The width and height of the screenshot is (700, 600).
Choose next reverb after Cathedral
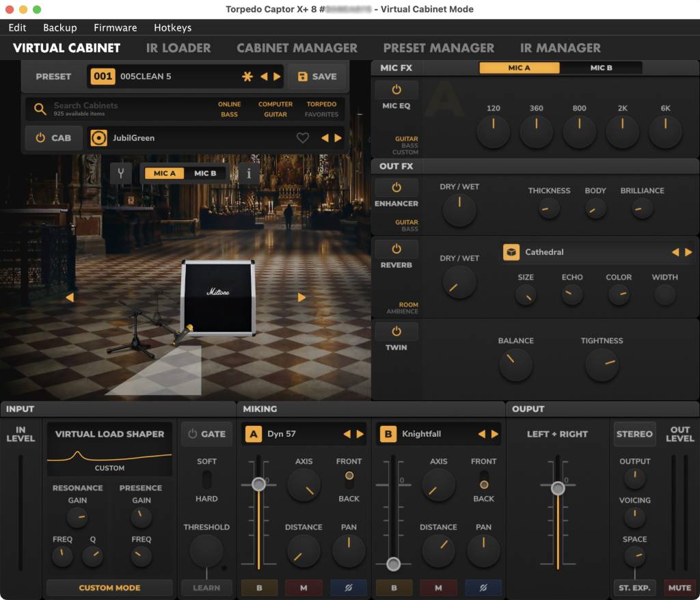click(x=689, y=252)
